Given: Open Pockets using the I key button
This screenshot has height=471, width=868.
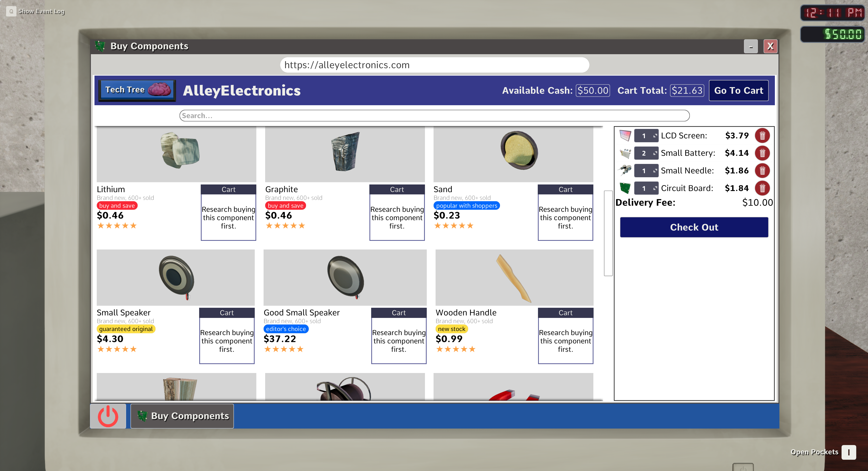Looking at the screenshot, I should click(849, 452).
